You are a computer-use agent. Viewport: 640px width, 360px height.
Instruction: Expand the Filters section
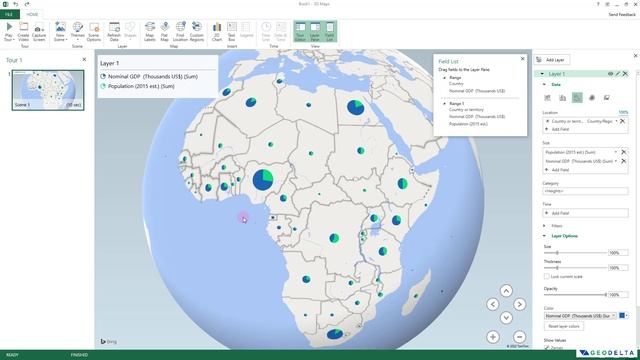544,226
